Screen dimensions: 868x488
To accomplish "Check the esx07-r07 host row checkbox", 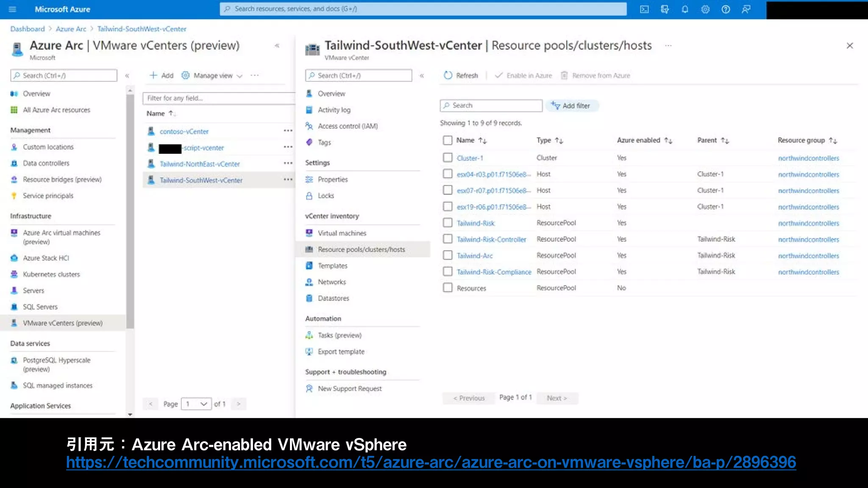I will pyautogui.click(x=448, y=190).
